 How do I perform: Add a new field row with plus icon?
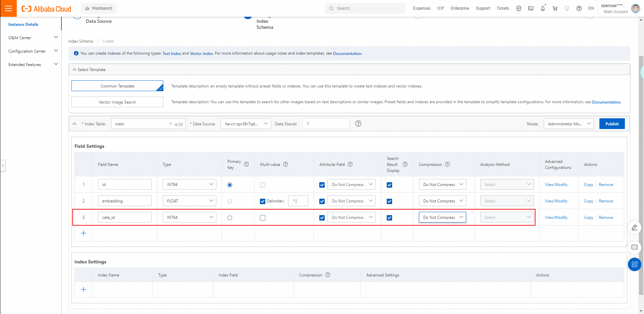[84, 233]
